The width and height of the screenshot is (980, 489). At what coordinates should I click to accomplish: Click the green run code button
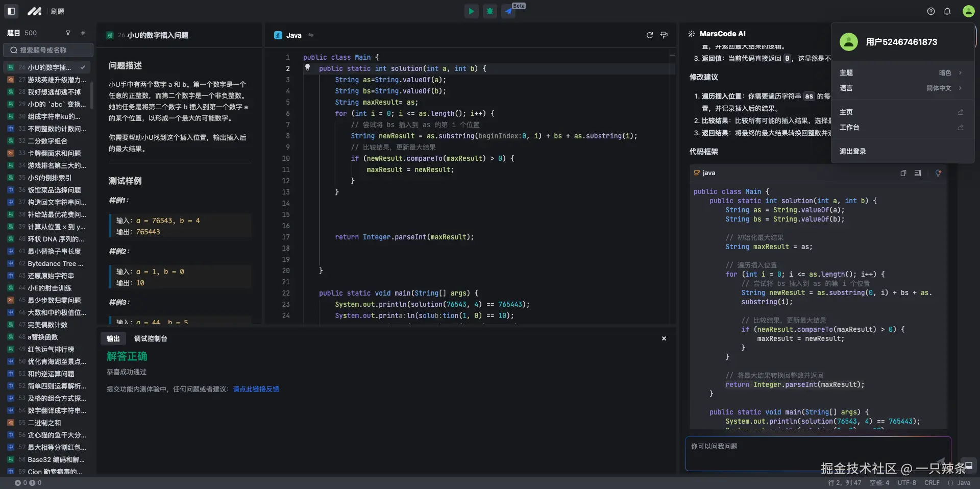[x=471, y=11]
